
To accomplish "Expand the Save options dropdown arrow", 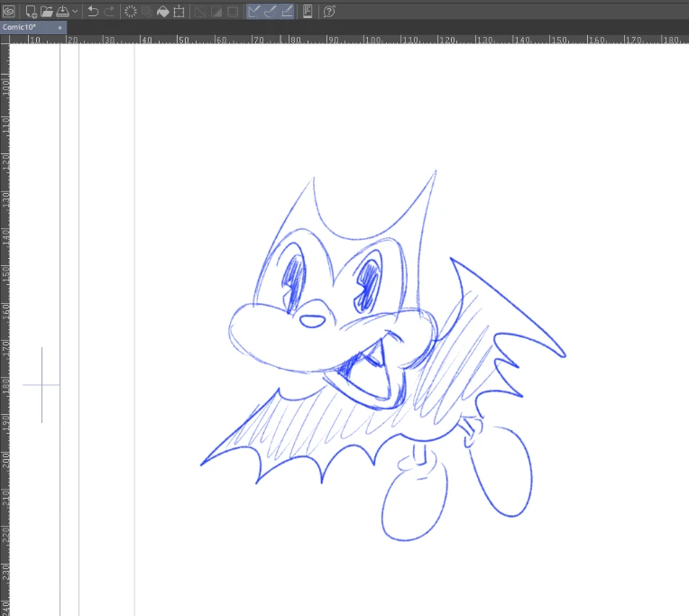I will coord(75,12).
